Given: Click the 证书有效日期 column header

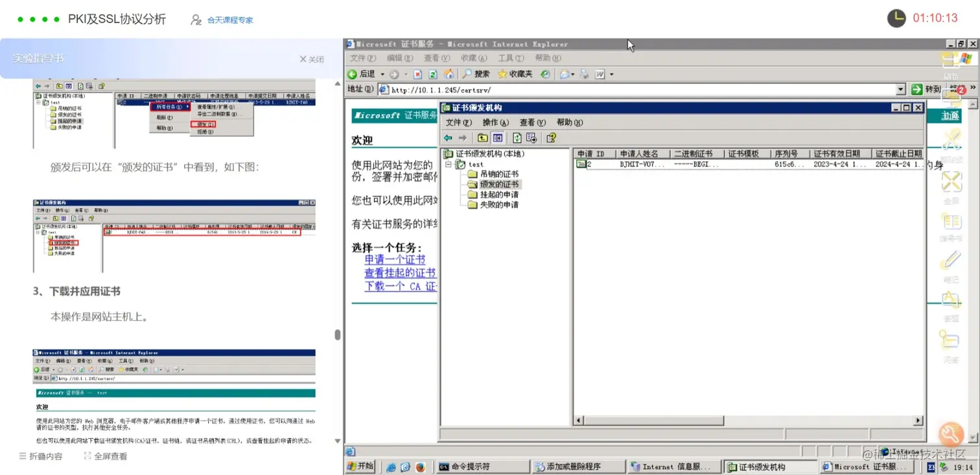Looking at the screenshot, I should (x=839, y=154).
